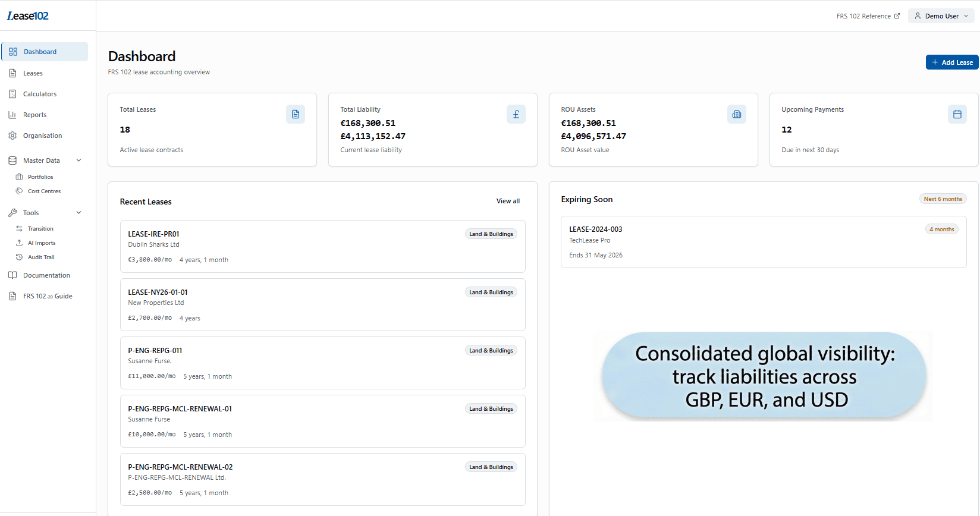980x516 pixels.
Task: Open the LEASE-IRE-PR01 lease card
Action: (x=323, y=246)
